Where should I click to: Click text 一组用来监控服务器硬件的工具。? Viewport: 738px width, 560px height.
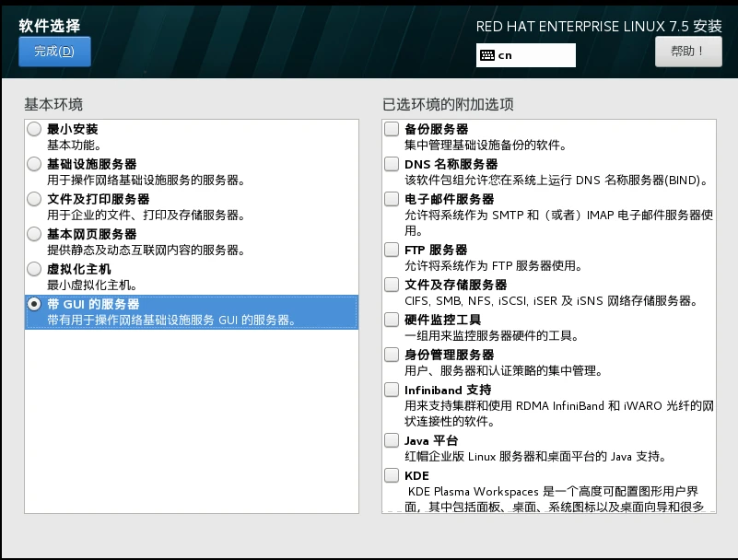pos(492,335)
